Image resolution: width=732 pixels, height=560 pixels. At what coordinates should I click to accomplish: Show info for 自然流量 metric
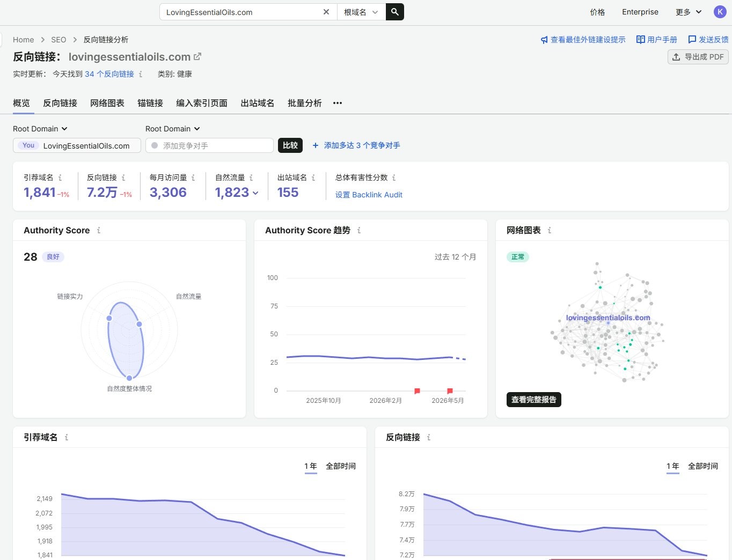251,178
